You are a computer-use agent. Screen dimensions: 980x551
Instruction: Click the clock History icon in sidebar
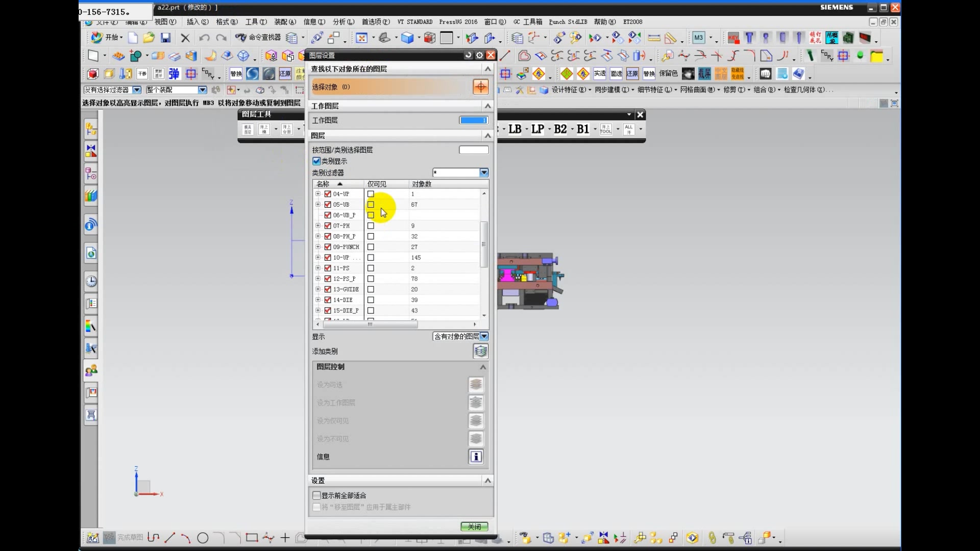click(91, 281)
